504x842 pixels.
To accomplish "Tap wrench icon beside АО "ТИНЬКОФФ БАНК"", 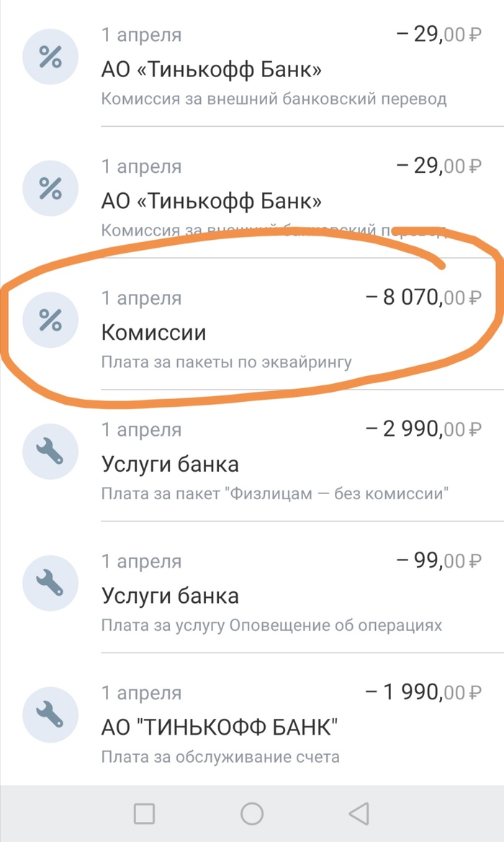I will coord(50,716).
